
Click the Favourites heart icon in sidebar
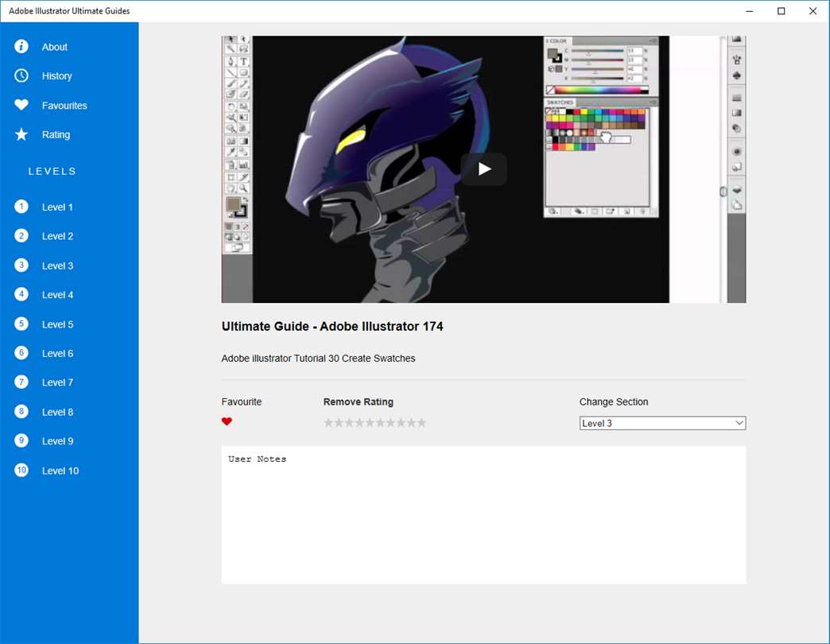click(21, 105)
